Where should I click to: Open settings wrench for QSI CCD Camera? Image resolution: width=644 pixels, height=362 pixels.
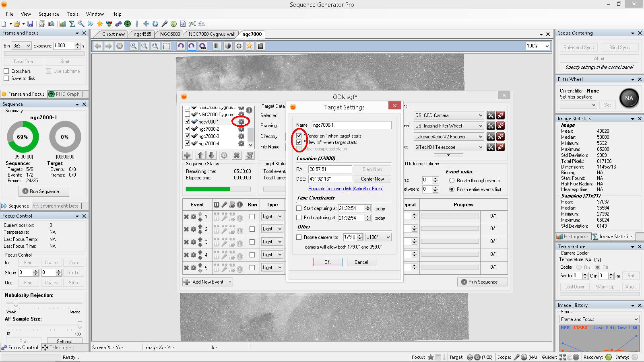pos(491,115)
